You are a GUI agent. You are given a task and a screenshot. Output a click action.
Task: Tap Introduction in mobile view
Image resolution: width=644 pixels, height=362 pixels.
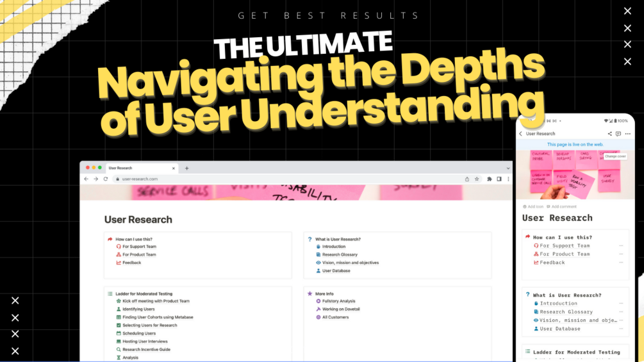tap(558, 303)
